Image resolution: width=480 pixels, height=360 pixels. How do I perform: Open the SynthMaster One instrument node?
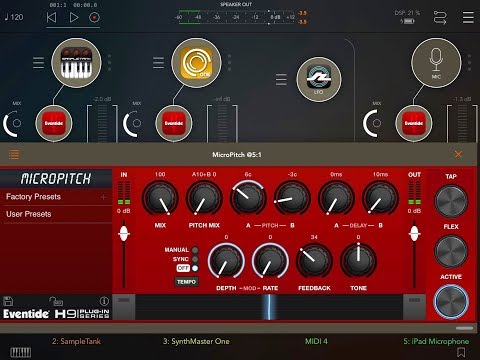[x=196, y=63]
